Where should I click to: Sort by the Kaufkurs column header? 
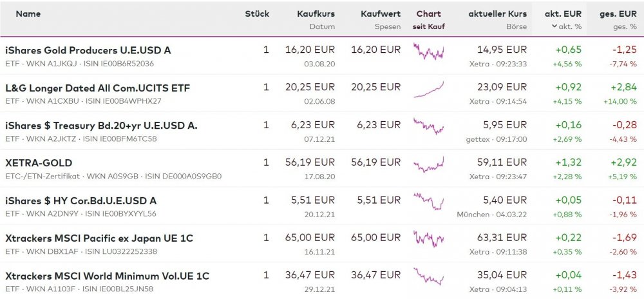(316, 14)
